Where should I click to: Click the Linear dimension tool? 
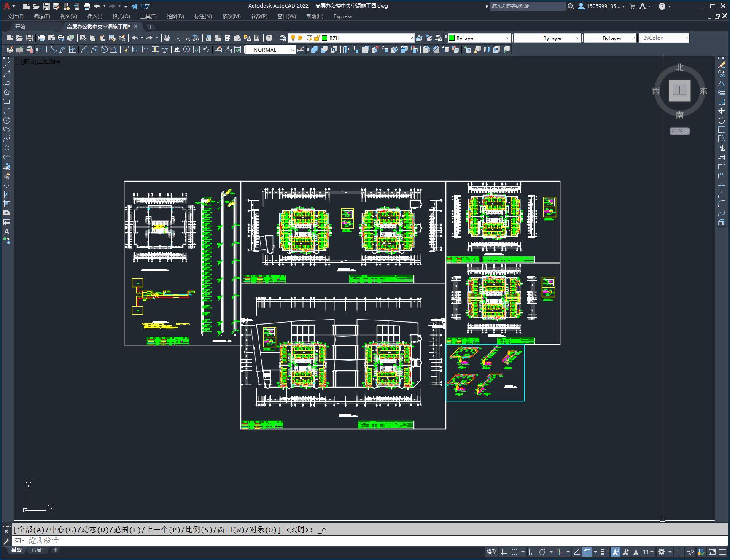tap(43, 49)
